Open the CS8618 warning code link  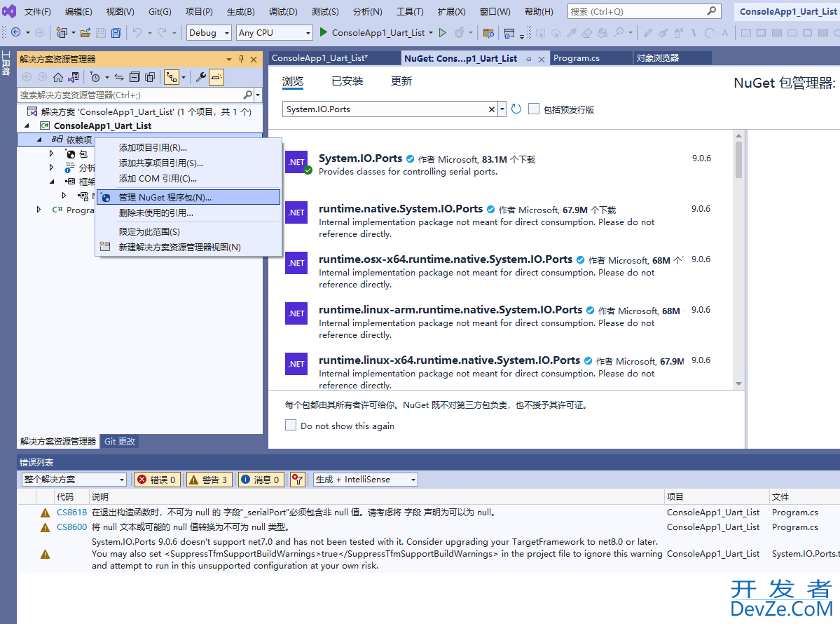click(71, 513)
